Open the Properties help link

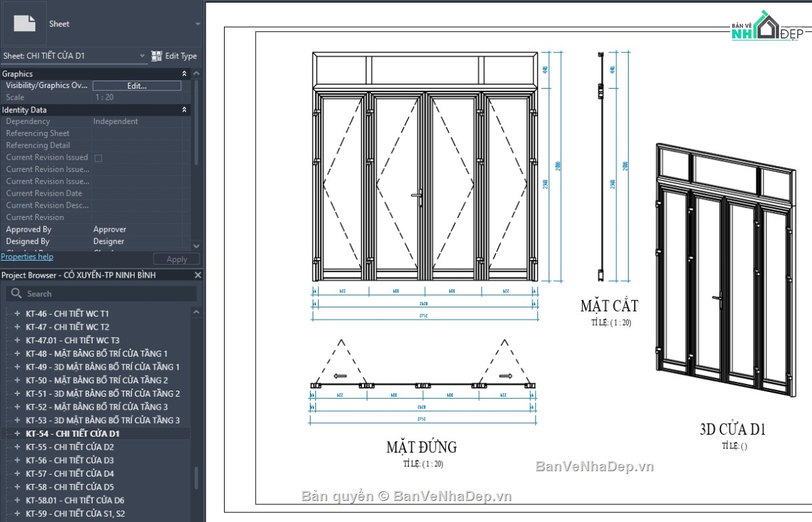coord(27,257)
